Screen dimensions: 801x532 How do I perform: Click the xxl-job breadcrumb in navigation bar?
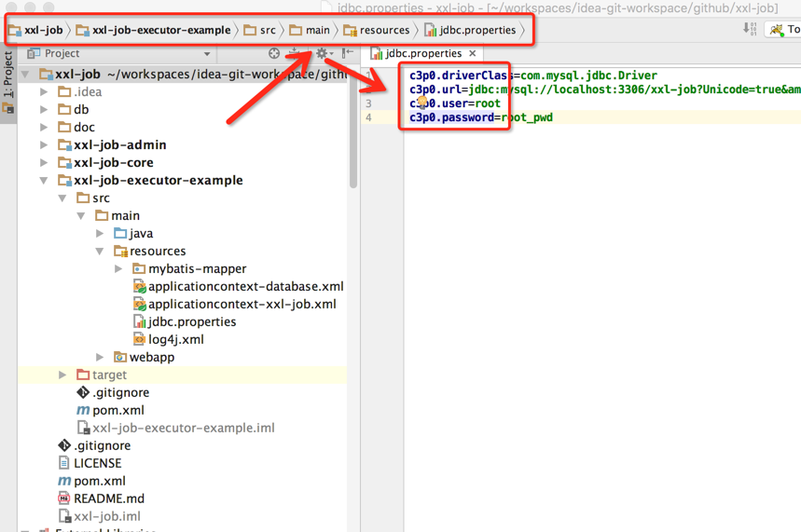35,30
